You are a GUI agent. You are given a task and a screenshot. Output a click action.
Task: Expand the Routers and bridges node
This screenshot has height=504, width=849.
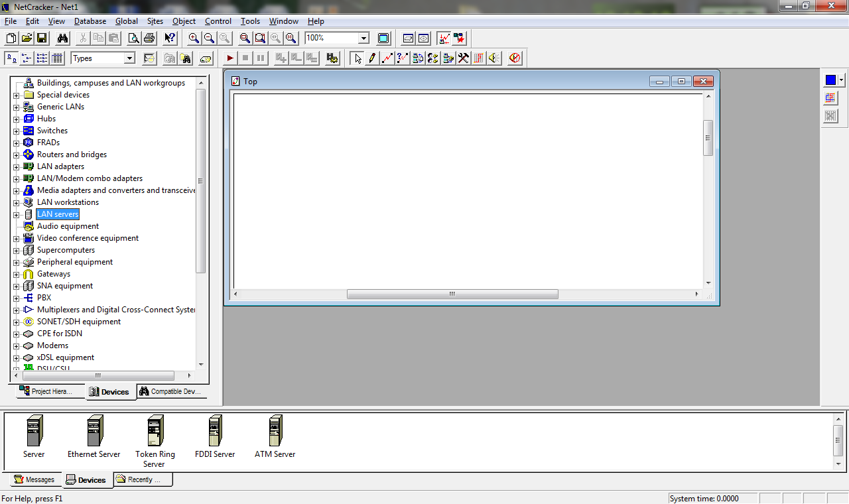[x=17, y=155]
